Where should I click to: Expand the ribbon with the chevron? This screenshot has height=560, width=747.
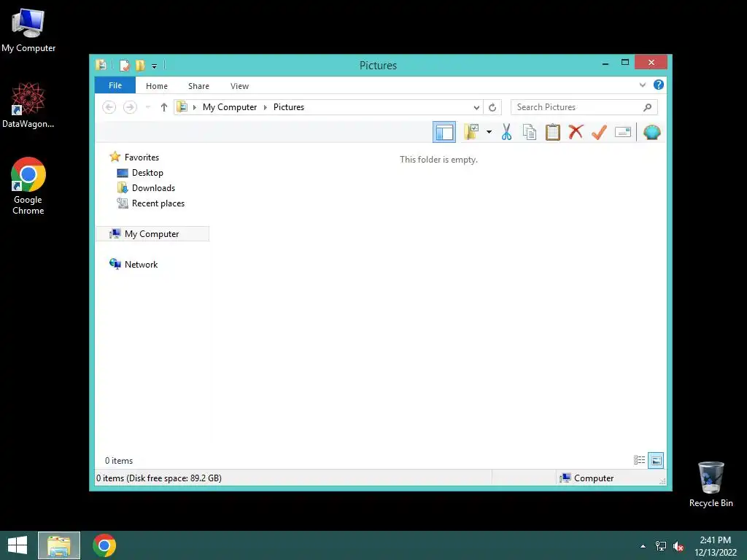[642, 85]
